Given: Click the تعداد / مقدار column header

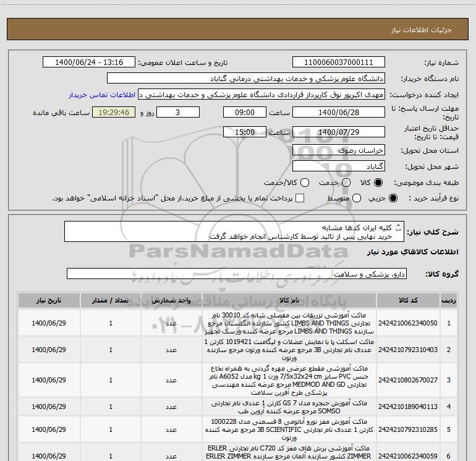Looking at the screenshot, I should pos(111,301).
